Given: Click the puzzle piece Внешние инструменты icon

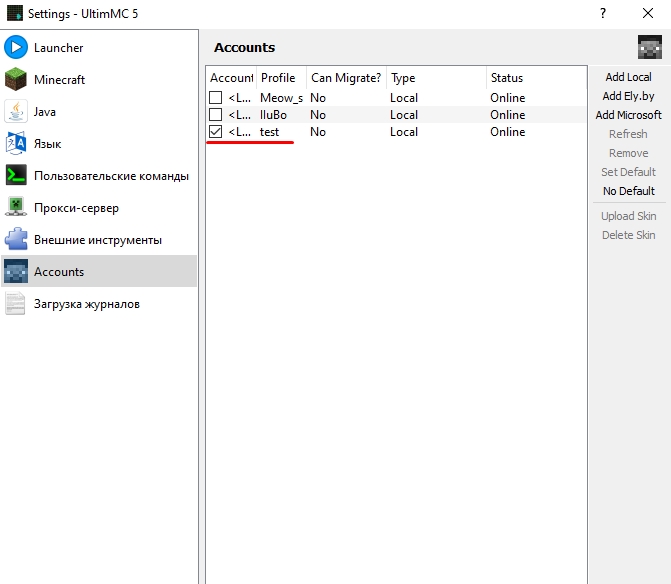Looking at the screenshot, I should click(x=16, y=240).
